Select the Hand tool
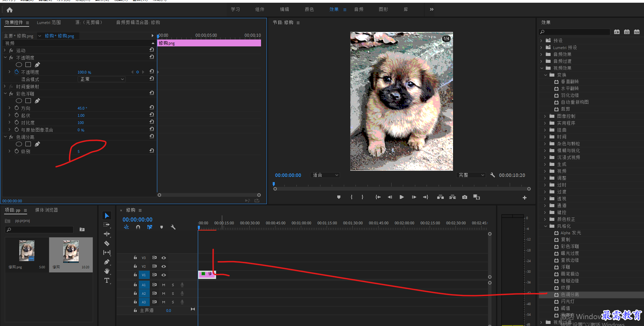 click(107, 271)
